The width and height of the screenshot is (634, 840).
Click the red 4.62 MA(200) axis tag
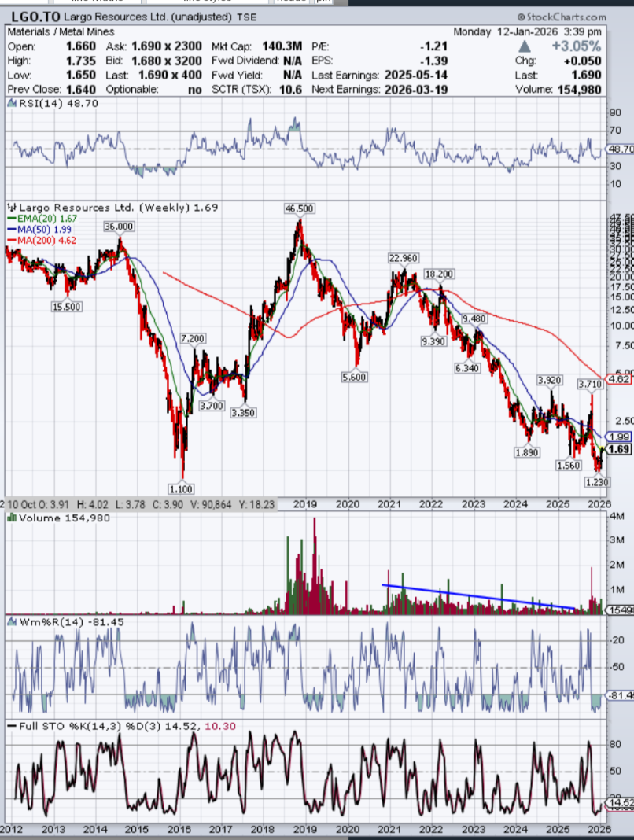tap(618, 379)
